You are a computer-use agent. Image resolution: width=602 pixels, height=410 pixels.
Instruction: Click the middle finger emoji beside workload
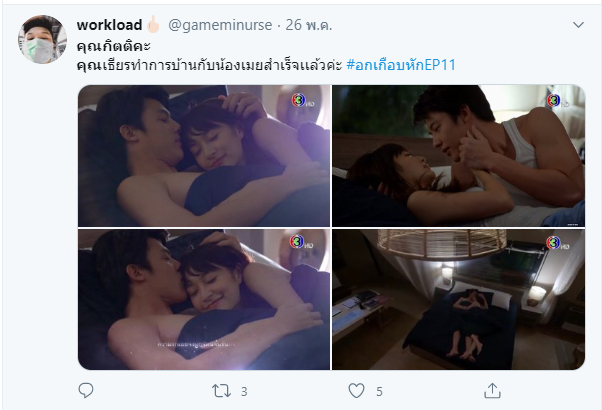[x=153, y=24]
